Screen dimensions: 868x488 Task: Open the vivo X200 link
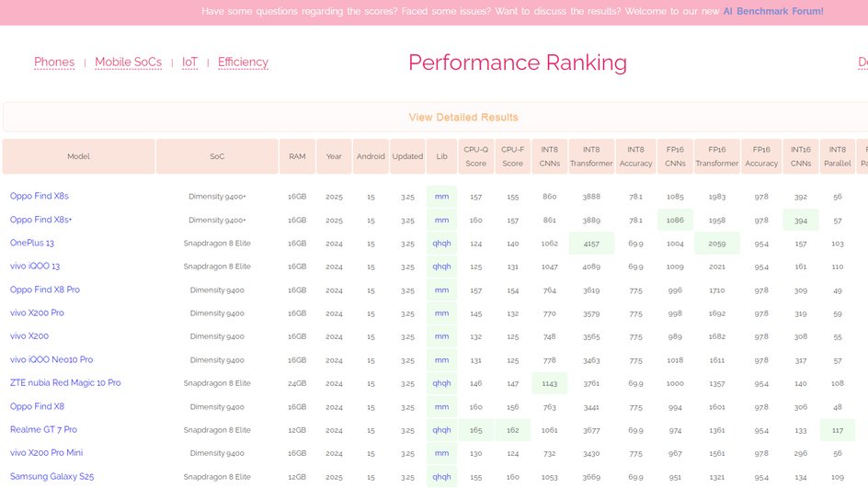point(29,335)
